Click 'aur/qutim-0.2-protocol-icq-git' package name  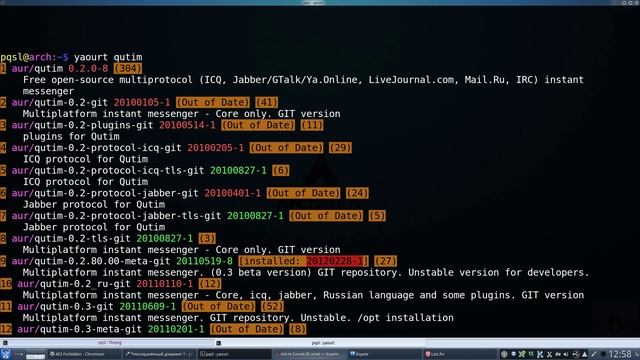(96, 148)
